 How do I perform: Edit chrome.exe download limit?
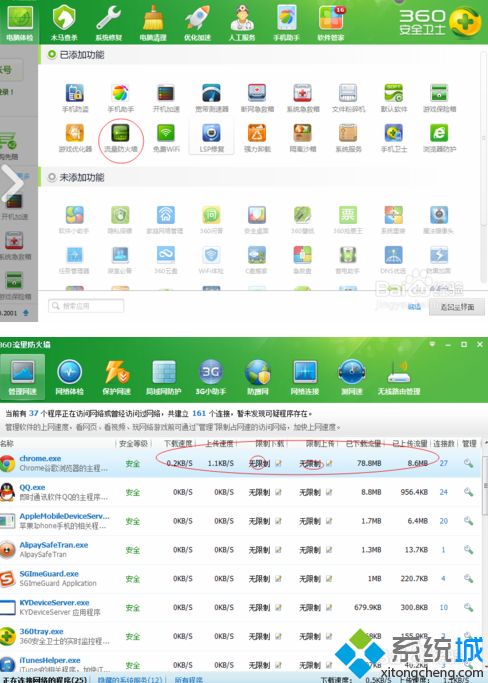pos(278,463)
